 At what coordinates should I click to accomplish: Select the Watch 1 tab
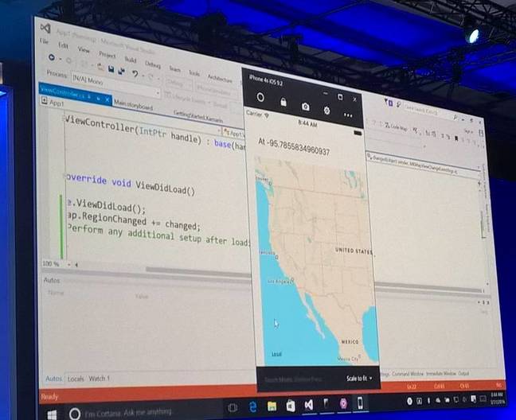click(x=99, y=379)
